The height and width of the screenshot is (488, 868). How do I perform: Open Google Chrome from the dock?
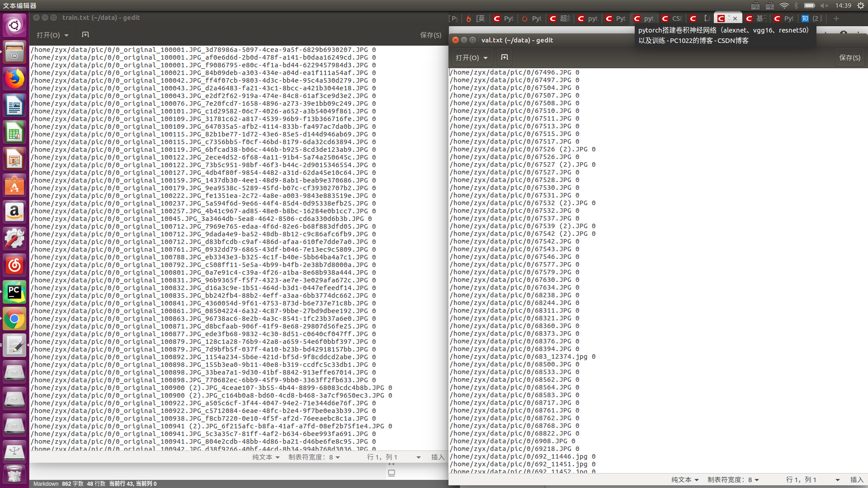pyautogui.click(x=14, y=319)
